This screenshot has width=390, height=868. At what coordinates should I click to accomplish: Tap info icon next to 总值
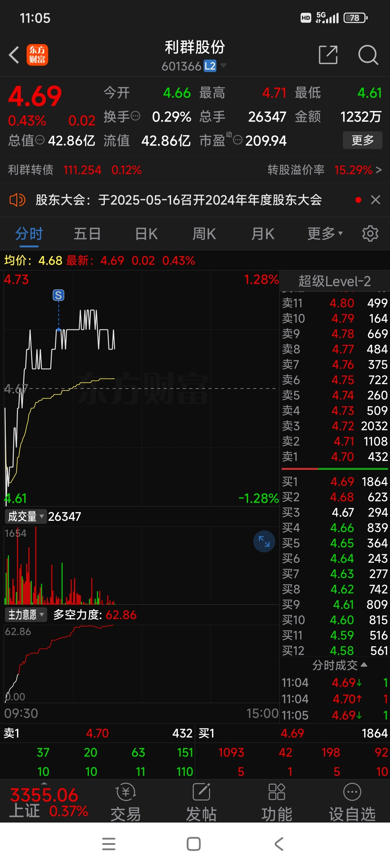coord(40,140)
